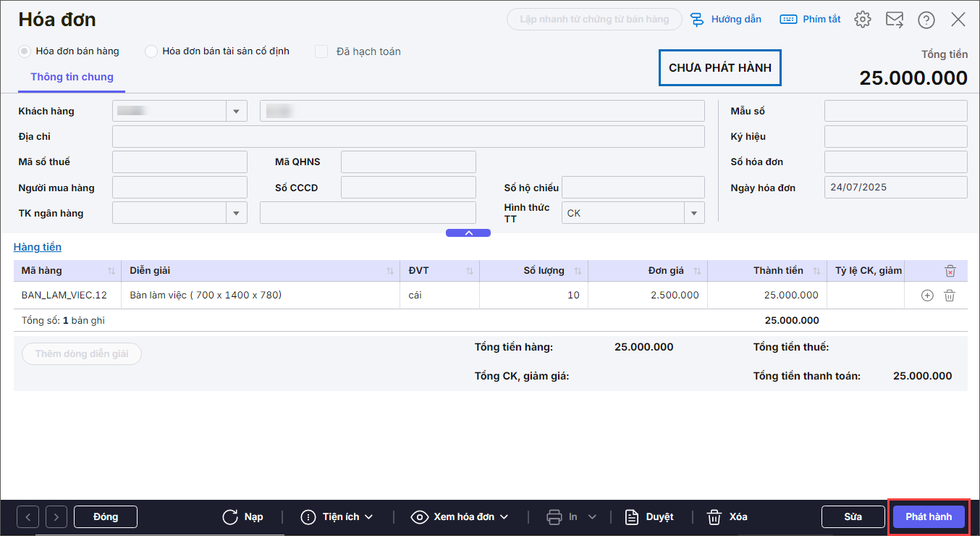980x536 pixels.
Task: Collapse the general info panel with chevron
Action: pos(468,233)
